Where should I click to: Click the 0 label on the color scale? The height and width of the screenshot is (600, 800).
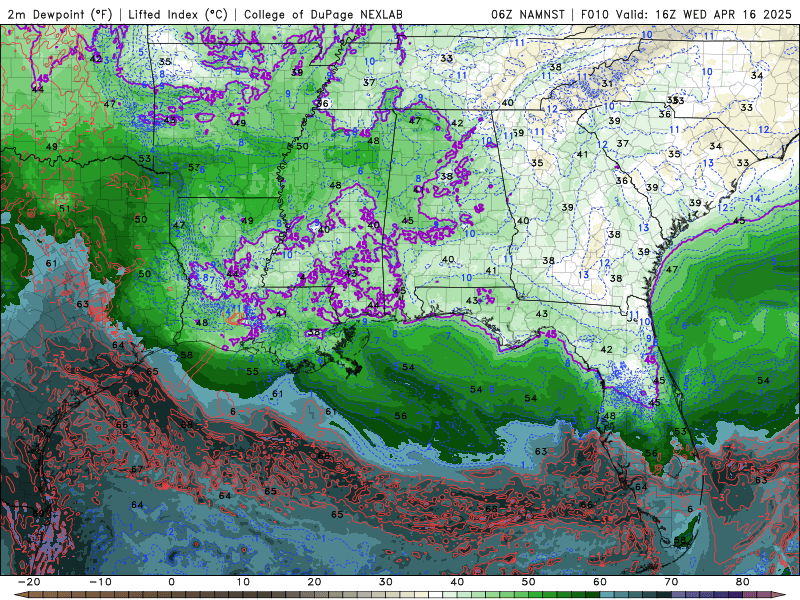coord(171,582)
